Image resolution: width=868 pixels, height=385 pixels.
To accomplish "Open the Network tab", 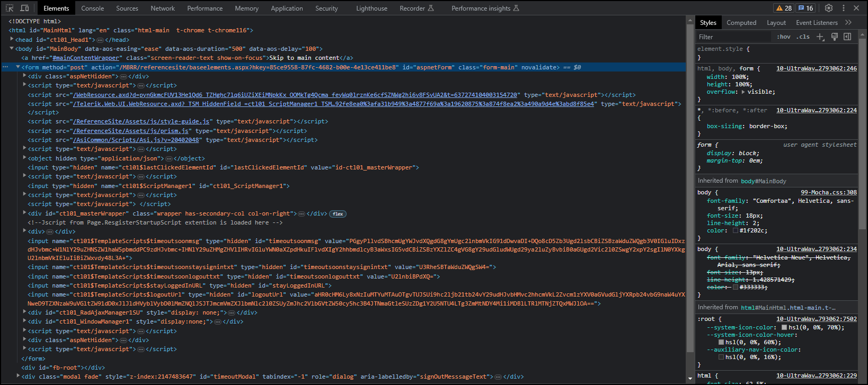I will pyautogui.click(x=163, y=8).
